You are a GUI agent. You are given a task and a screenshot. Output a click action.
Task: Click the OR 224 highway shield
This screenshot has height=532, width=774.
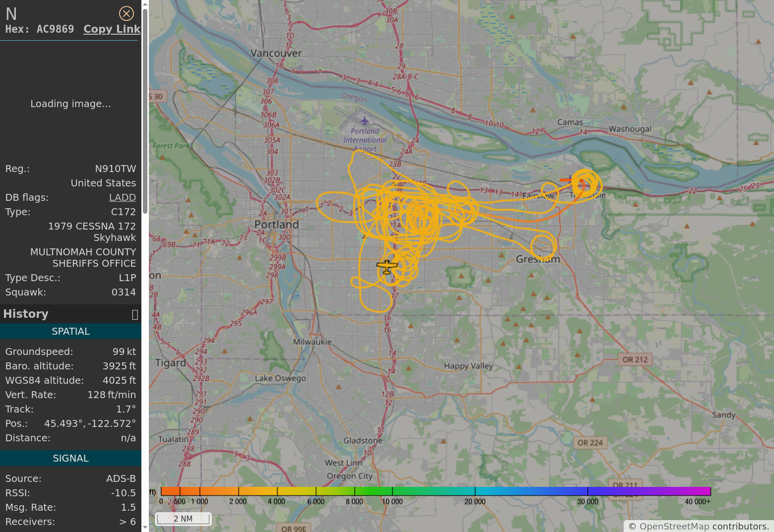click(590, 443)
